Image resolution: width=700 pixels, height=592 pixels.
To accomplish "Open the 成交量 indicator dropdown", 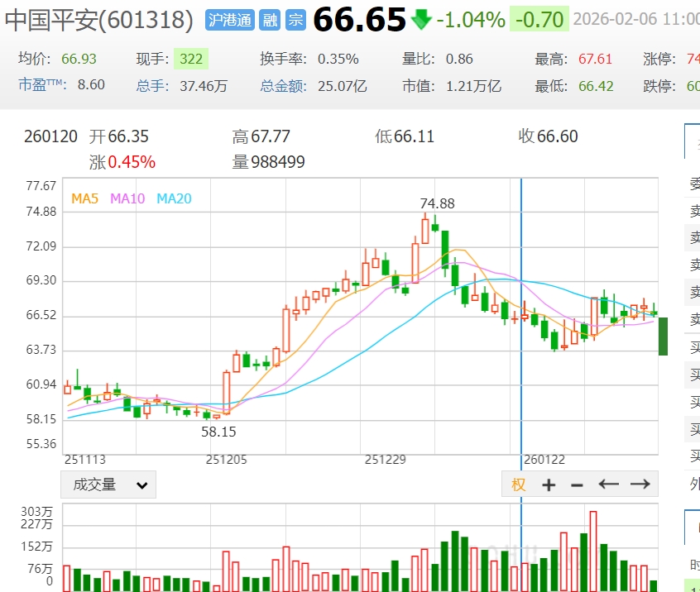I will pos(108,485).
